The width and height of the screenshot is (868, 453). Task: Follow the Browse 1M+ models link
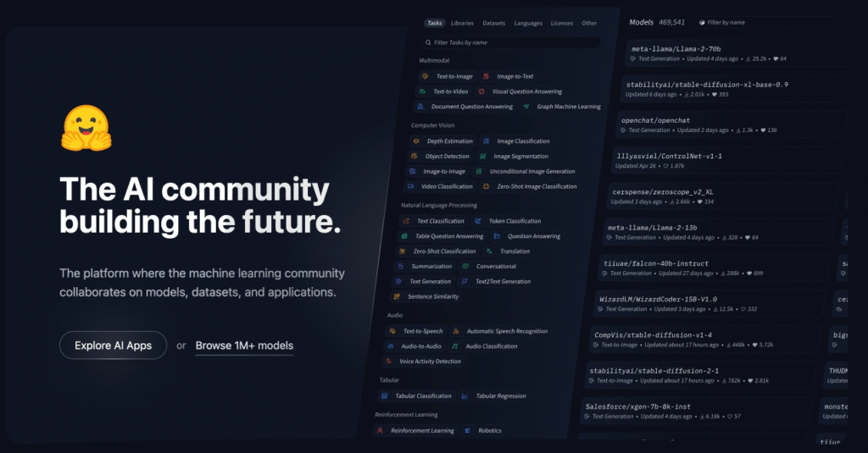coord(244,345)
